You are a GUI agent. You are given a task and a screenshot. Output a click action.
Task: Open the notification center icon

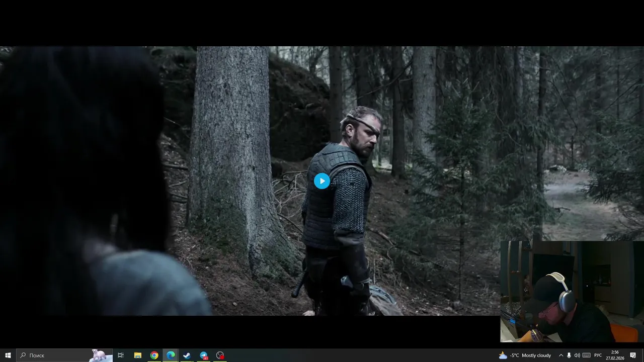pos(633,355)
